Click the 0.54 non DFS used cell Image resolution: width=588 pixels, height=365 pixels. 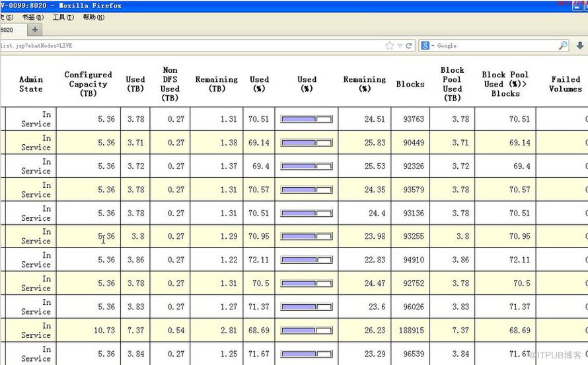[170, 331]
